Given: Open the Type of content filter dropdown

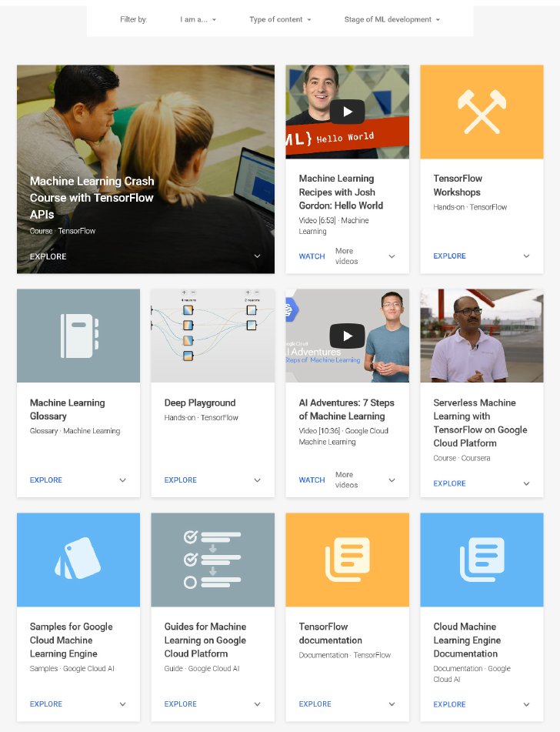Looking at the screenshot, I should [x=280, y=19].
